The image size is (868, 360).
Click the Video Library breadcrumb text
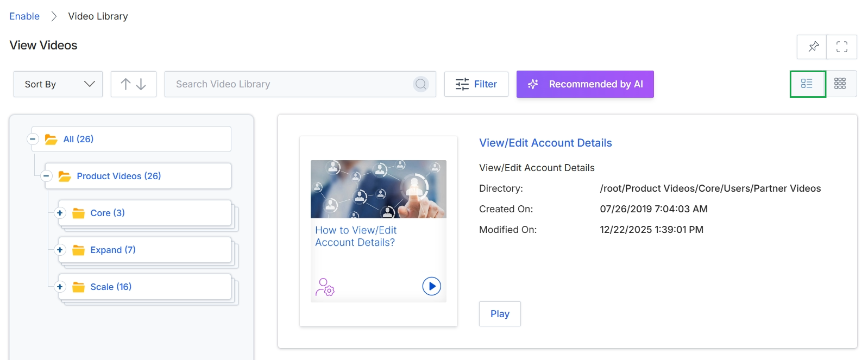coord(98,16)
